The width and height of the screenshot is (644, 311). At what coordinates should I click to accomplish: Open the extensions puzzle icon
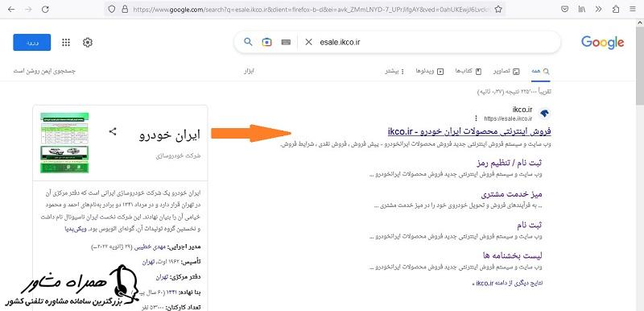[616, 9]
